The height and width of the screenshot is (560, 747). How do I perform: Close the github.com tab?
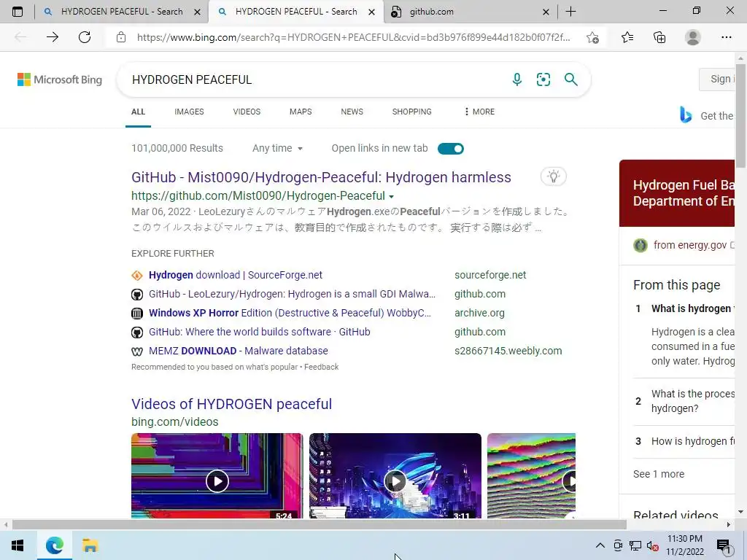tap(546, 12)
